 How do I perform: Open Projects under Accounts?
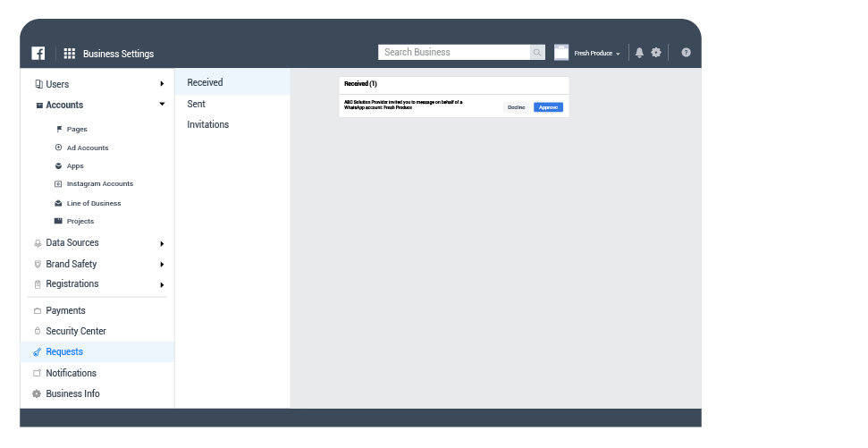80,221
